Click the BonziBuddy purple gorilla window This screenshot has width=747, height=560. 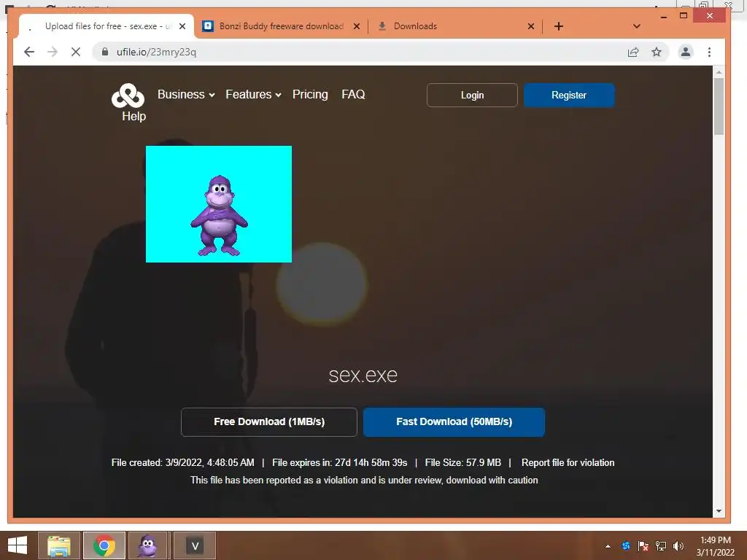pos(219,204)
